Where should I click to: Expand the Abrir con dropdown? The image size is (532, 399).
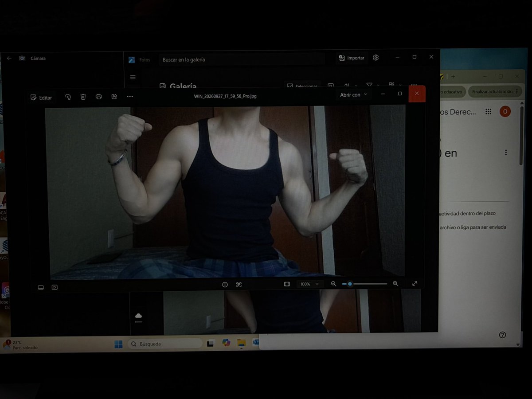coord(353,95)
